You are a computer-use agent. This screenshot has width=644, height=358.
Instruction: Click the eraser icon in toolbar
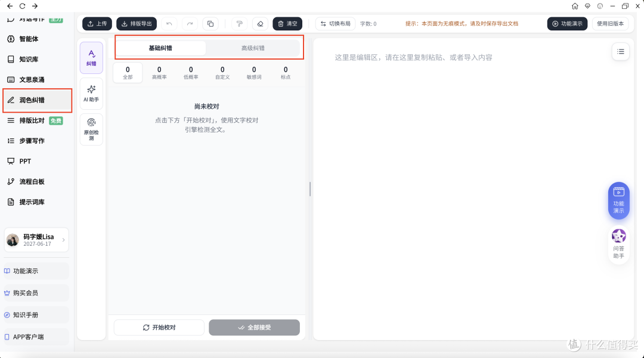click(x=261, y=24)
